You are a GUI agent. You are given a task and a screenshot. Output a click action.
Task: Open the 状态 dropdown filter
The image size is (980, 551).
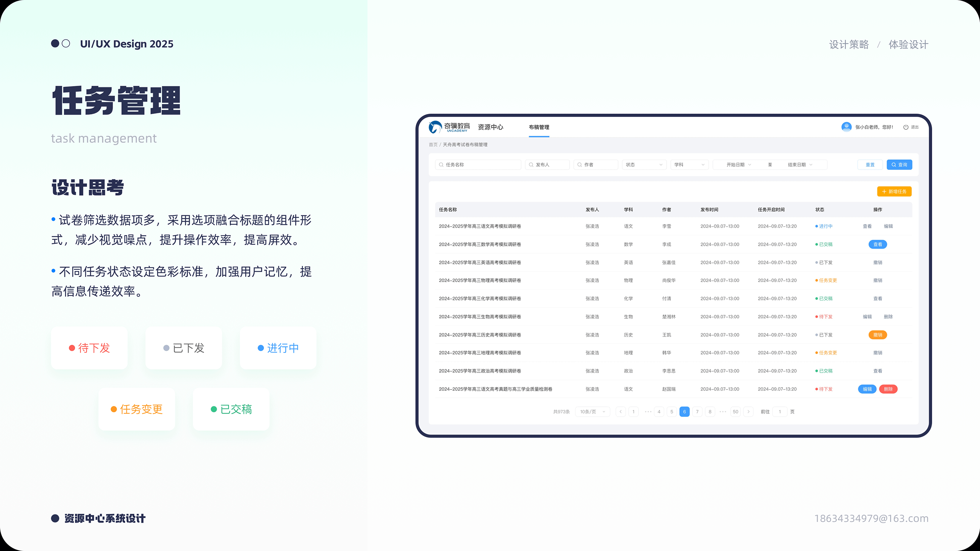pos(644,165)
